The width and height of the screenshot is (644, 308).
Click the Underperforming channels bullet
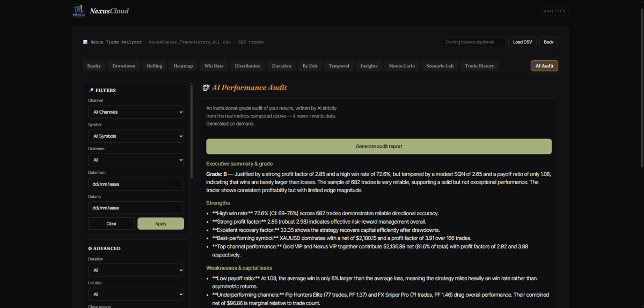tap(380, 299)
